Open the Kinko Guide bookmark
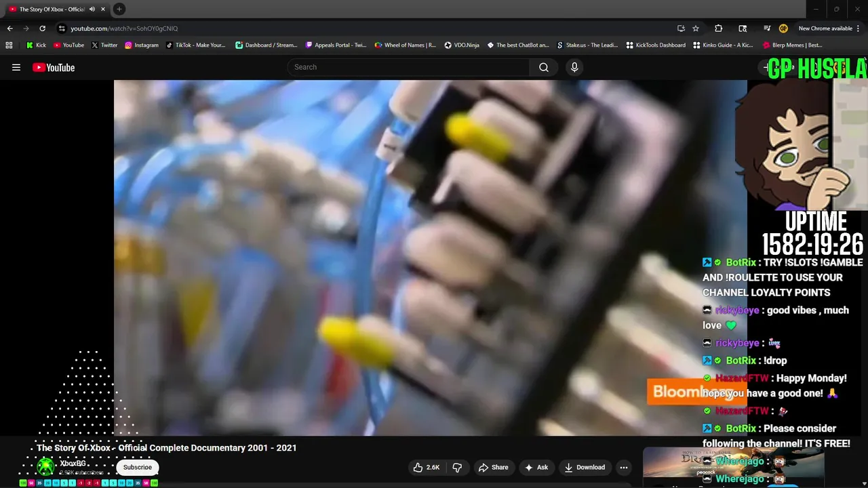 pos(724,45)
